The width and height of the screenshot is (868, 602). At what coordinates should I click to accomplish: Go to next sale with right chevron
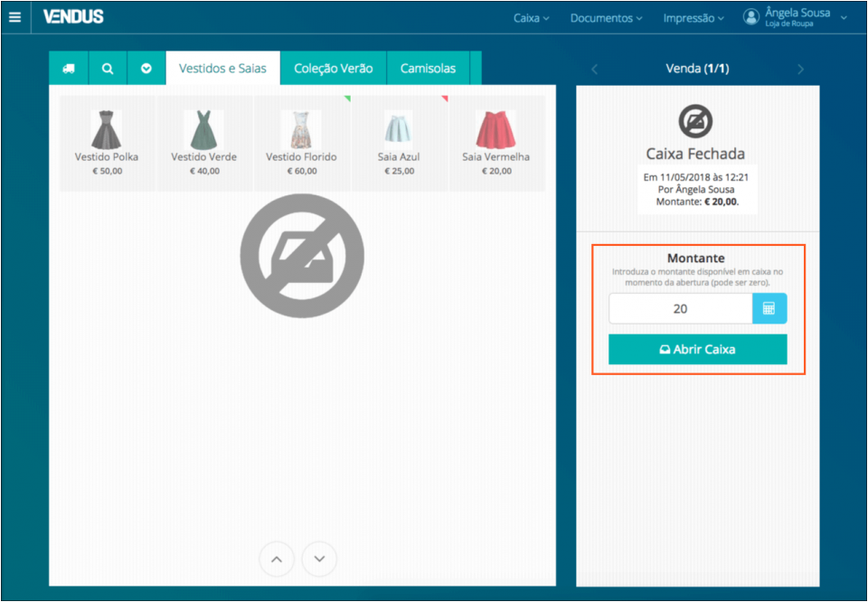tap(800, 69)
